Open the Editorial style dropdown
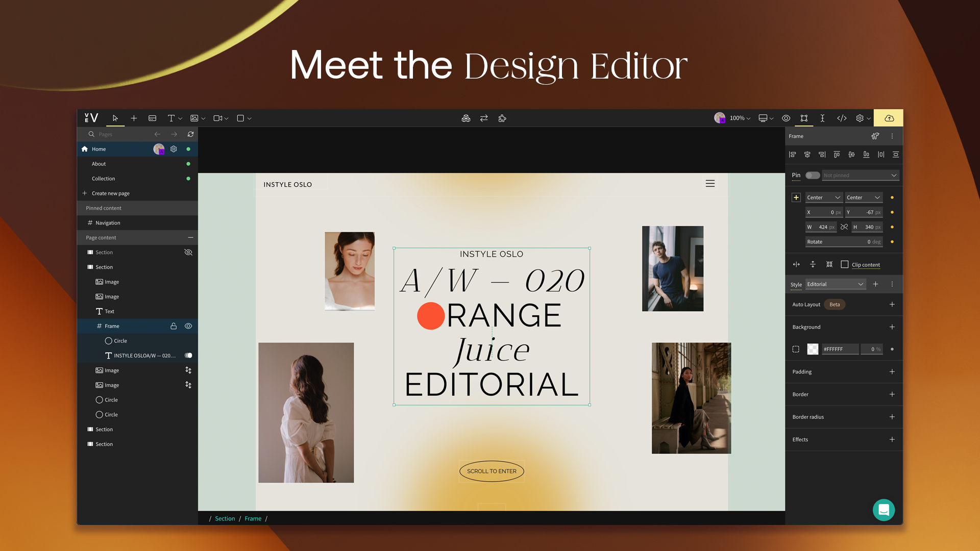 tap(836, 284)
